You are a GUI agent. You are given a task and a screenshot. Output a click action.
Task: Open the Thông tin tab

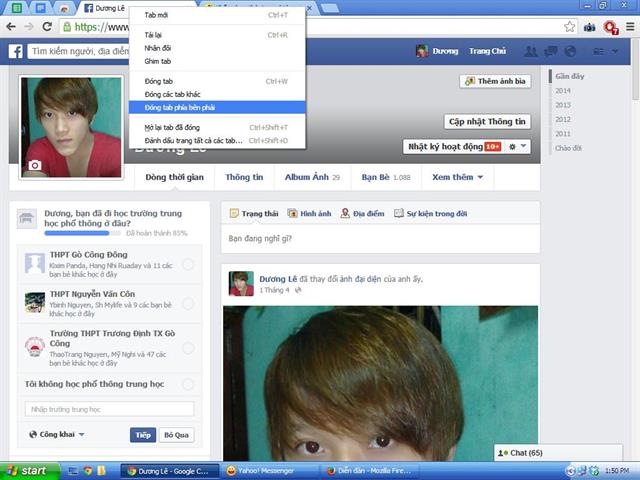click(244, 177)
